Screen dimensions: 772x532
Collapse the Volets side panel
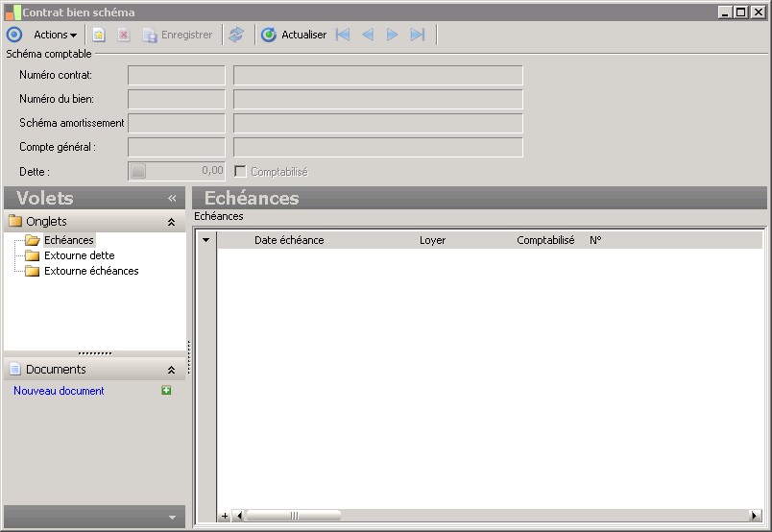click(172, 199)
